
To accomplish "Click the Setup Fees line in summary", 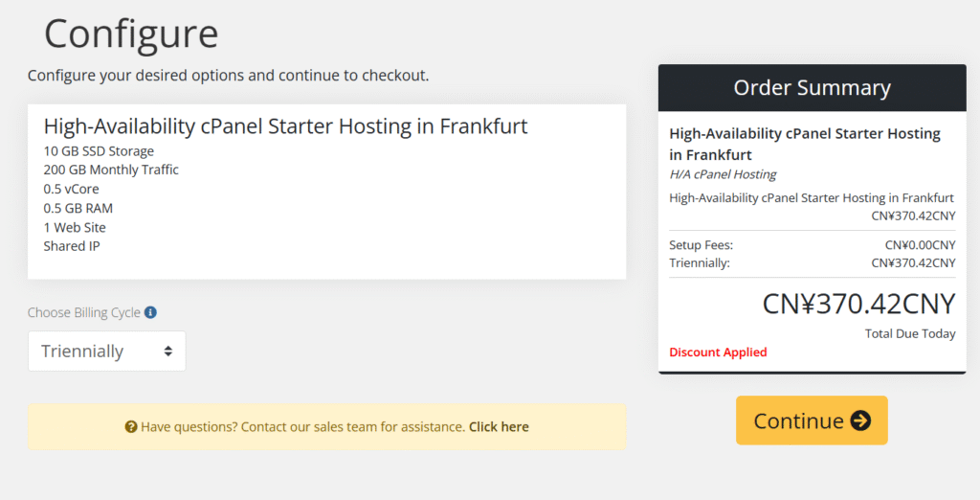I will tap(812, 245).
